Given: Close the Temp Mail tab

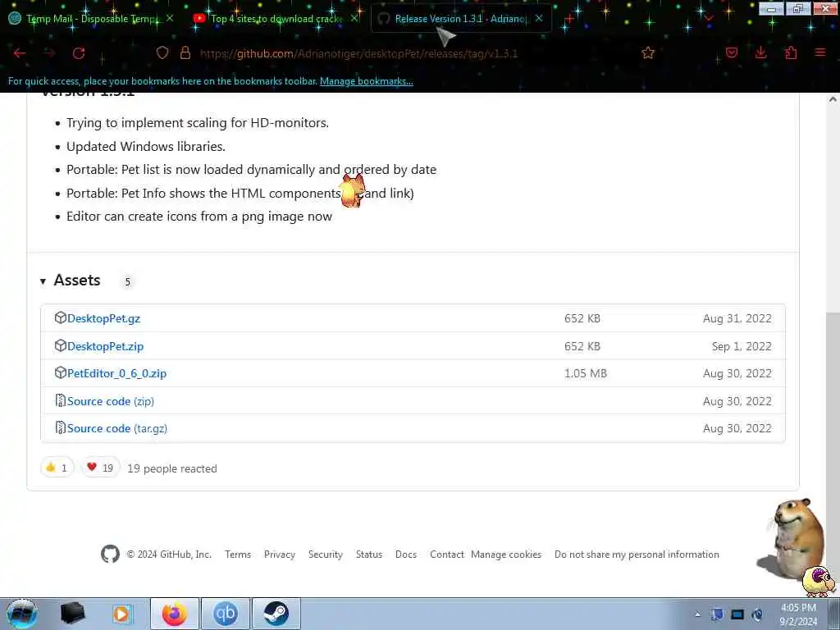Looking at the screenshot, I should (x=169, y=18).
